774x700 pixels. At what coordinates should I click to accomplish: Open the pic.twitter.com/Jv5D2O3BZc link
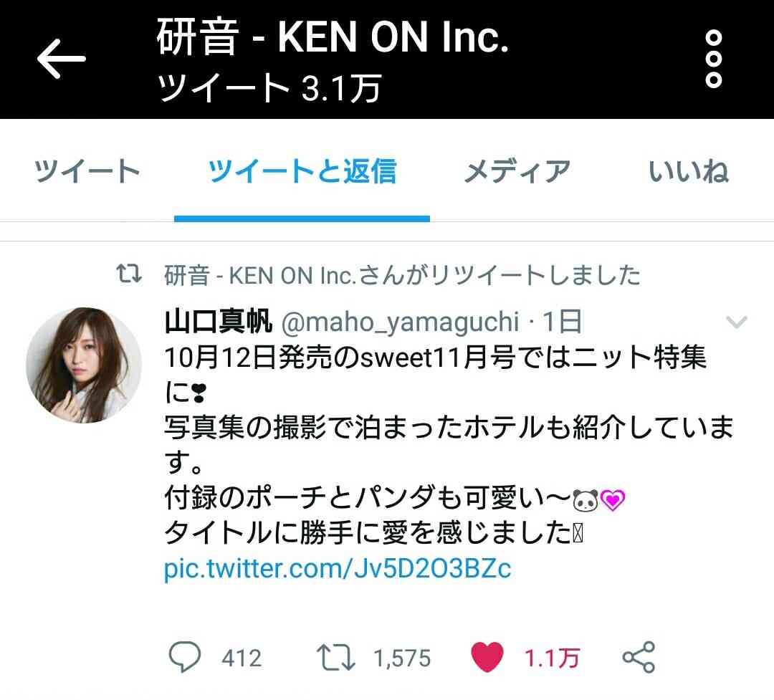[337, 568]
